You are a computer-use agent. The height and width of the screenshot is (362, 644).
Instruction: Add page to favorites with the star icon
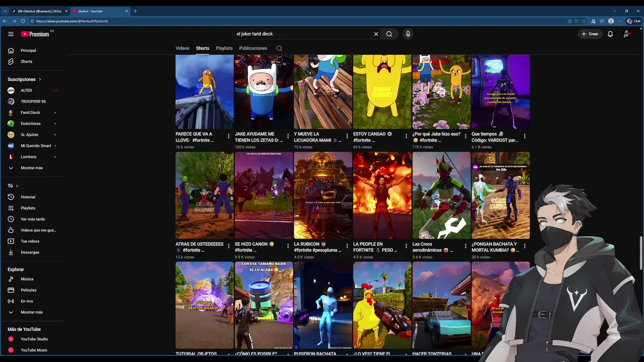click(x=584, y=21)
